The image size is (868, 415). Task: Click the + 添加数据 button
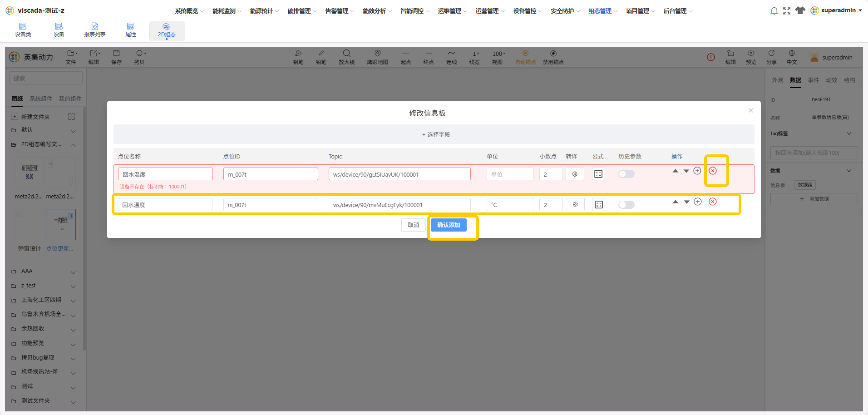click(x=814, y=199)
